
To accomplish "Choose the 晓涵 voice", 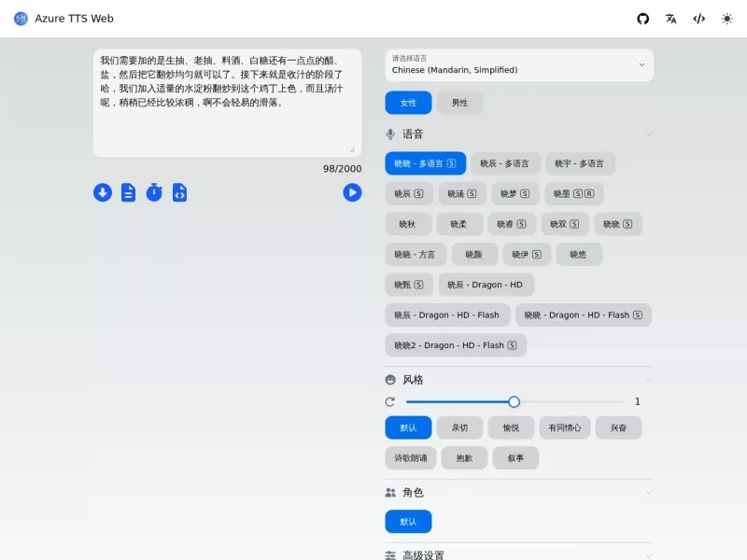I will [462, 194].
